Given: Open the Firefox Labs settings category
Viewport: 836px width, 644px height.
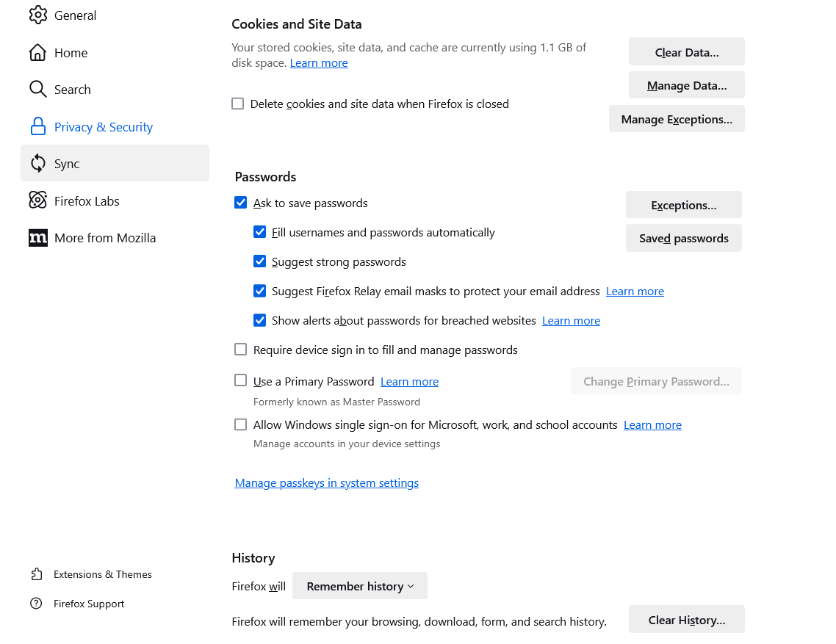Looking at the screenshot, I should pos(87,201).
